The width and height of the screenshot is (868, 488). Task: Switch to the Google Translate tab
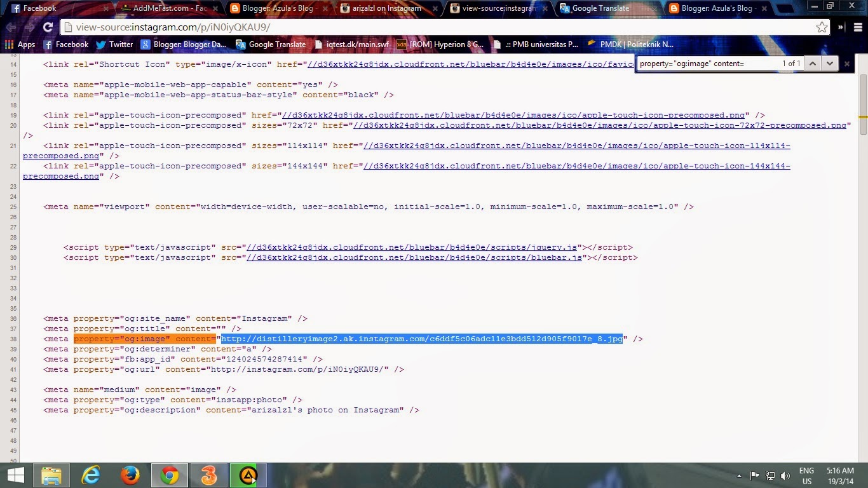(x=607, y=8)
